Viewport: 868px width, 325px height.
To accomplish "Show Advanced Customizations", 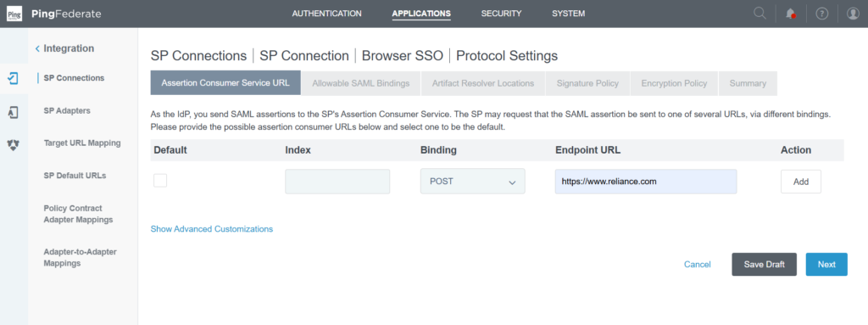I will [x=211, y=228].
